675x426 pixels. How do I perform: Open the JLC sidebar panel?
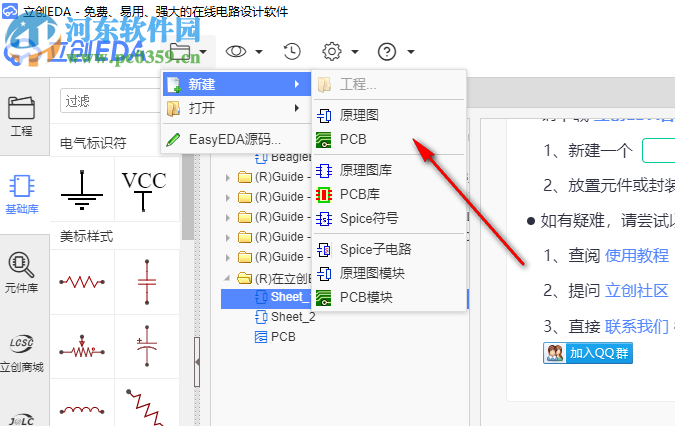pyautogui.click(x=22, y=420)
